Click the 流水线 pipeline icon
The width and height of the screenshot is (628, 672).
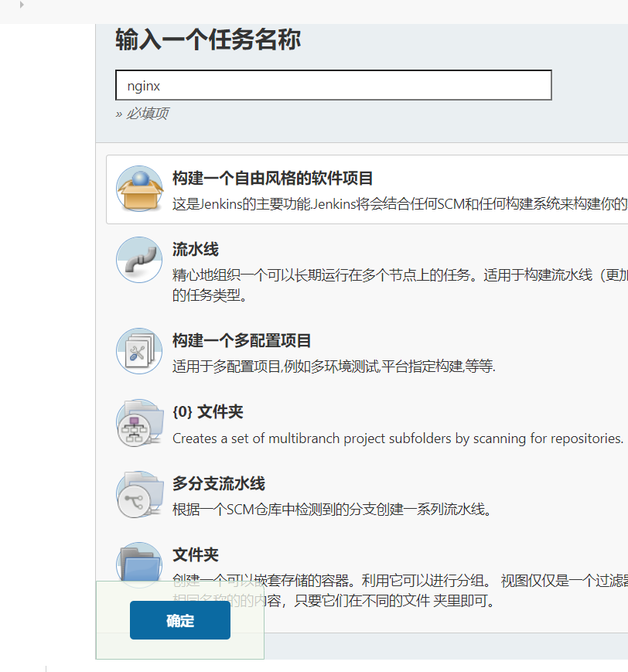pos(139,260)
